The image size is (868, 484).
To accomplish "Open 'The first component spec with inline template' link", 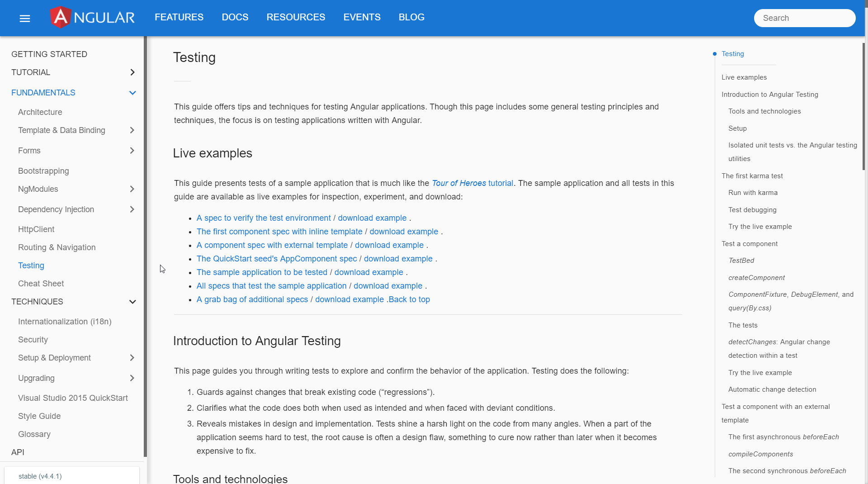I will coord(279,232).
